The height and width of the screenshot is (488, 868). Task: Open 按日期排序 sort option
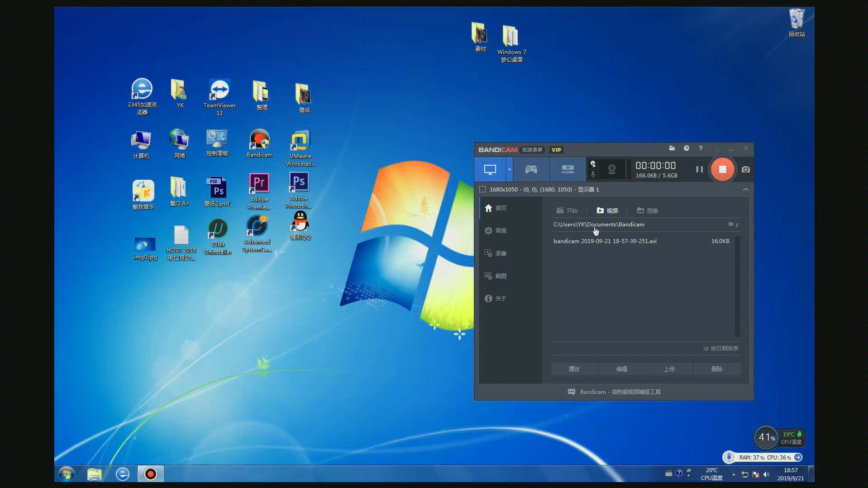(x=721, y=349)
